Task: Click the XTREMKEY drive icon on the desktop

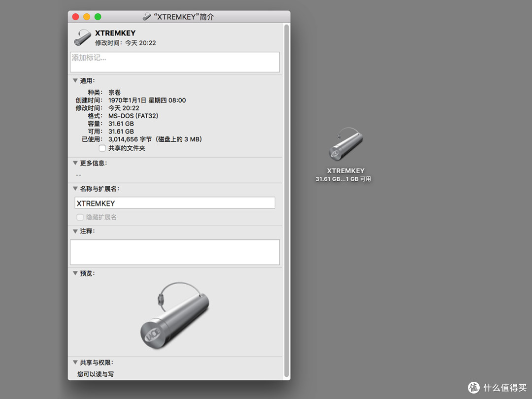Action: point(345,144)
